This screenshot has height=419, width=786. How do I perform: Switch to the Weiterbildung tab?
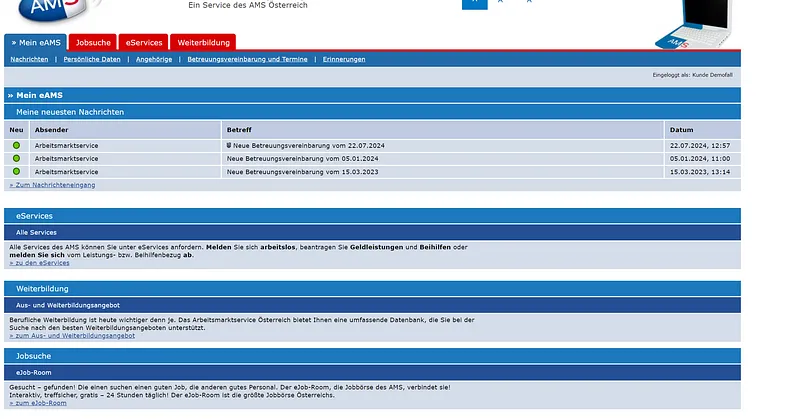[x=204, y=43]
